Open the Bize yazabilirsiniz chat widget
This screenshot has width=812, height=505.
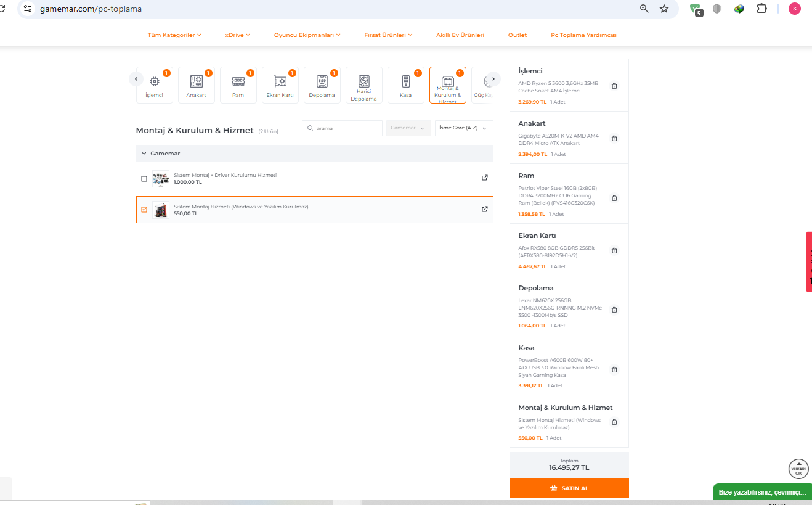(762, 492)
